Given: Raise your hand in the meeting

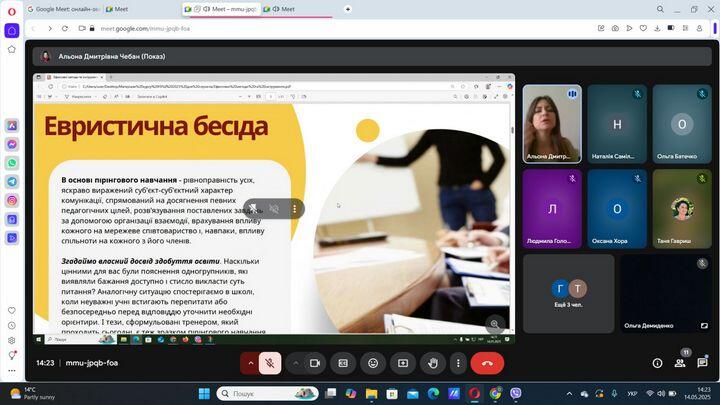Looking at the screenshot, I should point(433,363).
